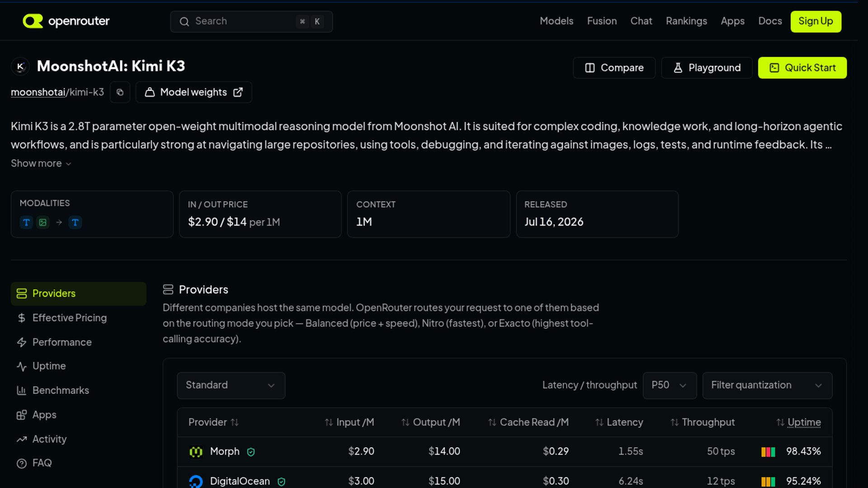
Task: Click Morph's 50 tps throughput value
Action: point(721,451)
